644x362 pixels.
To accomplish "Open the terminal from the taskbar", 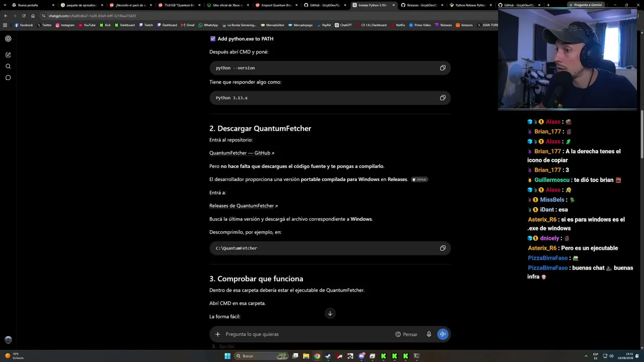I will 417,356.
